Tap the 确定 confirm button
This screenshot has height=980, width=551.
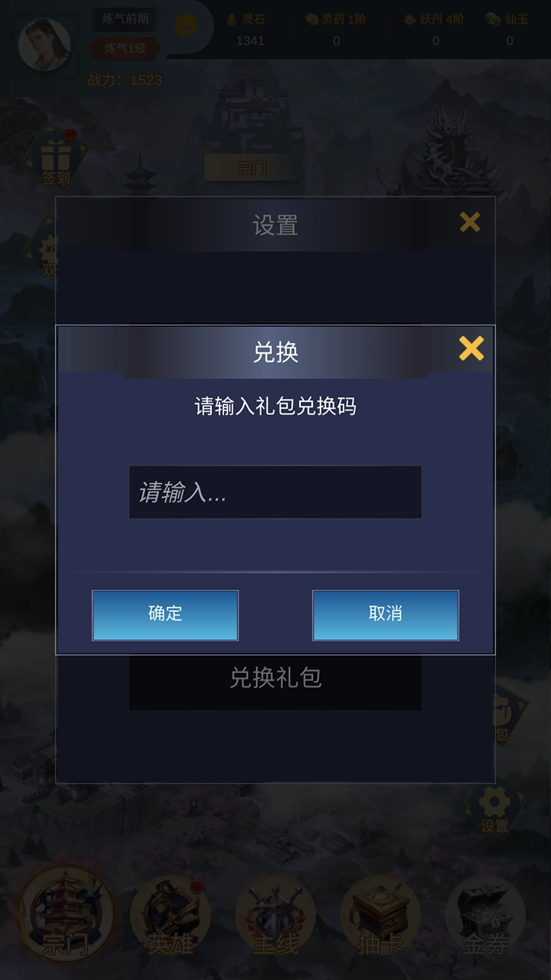(x=165, y=615)
